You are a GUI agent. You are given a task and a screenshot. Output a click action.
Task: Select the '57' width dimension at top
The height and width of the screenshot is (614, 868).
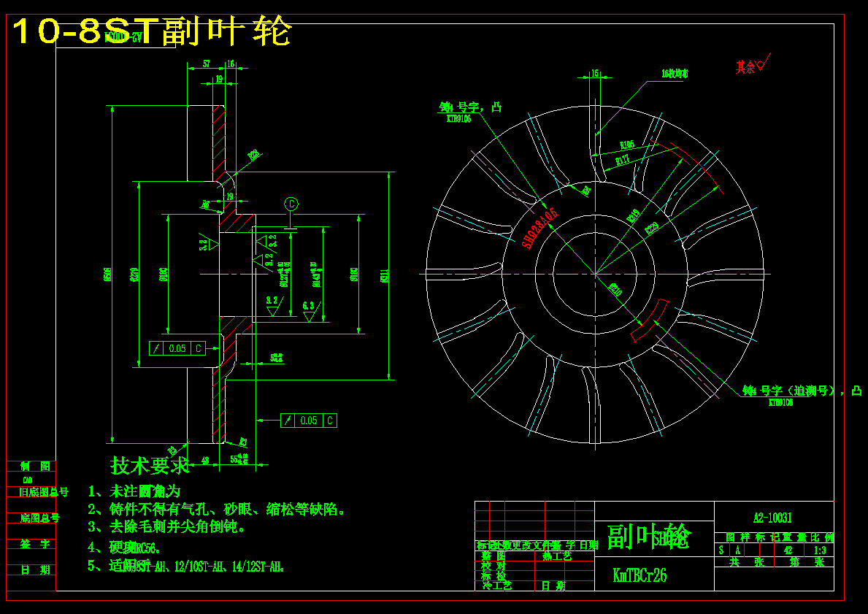coord(206,64)
